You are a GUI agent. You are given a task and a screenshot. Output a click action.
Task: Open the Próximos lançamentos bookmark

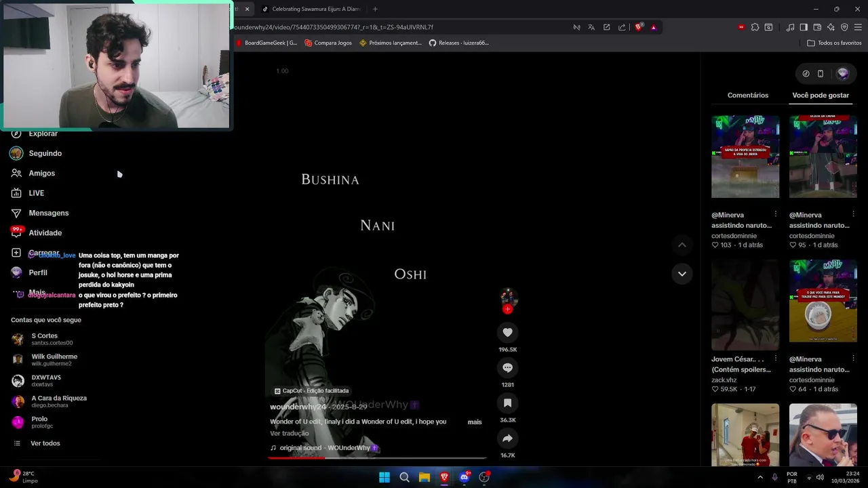click(x=391, y=43)
